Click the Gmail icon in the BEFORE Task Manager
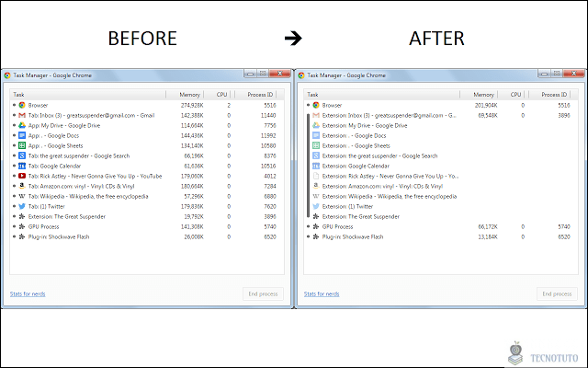 pyautogui.click(x=22, y=115)
